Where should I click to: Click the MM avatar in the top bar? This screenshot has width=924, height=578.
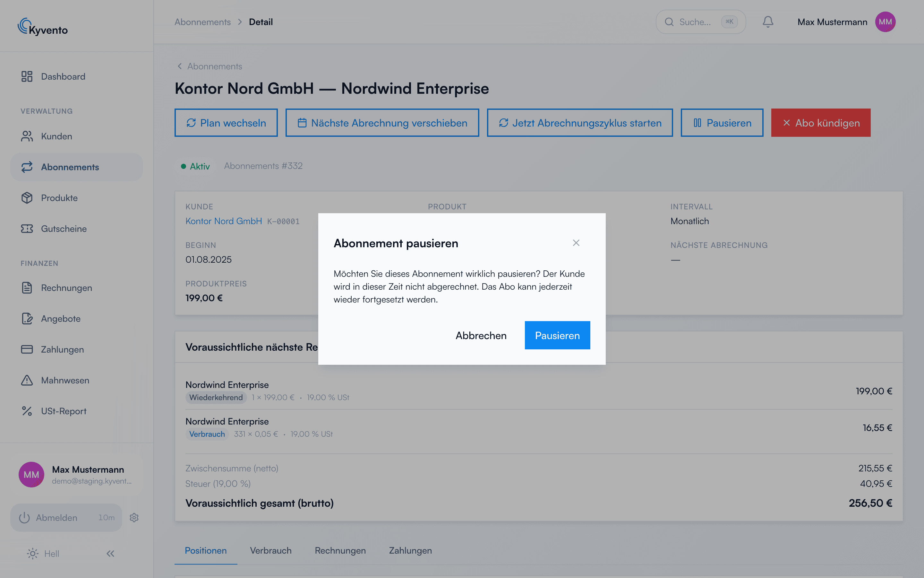pyautogui.click(x=885, y=22)
